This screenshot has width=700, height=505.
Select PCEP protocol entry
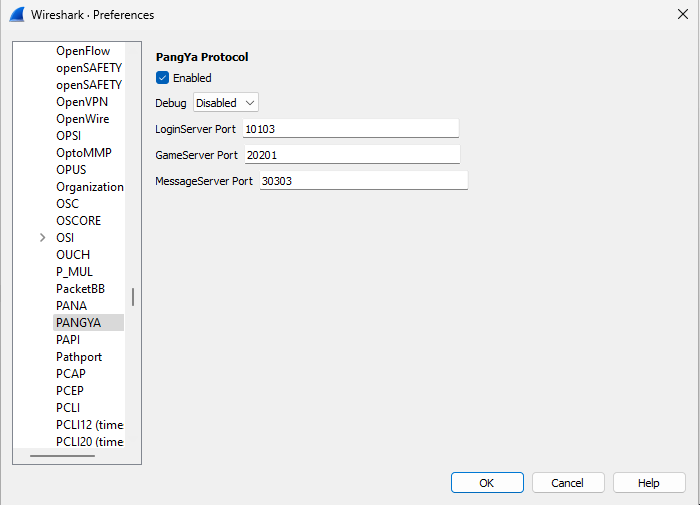point(70,391)
